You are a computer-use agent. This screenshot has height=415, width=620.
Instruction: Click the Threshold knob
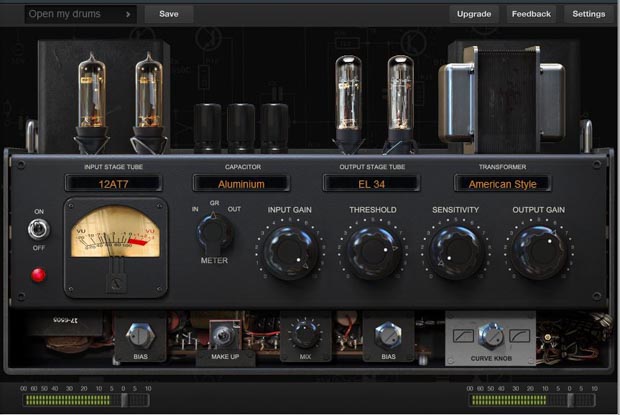(x=372, y=251)
